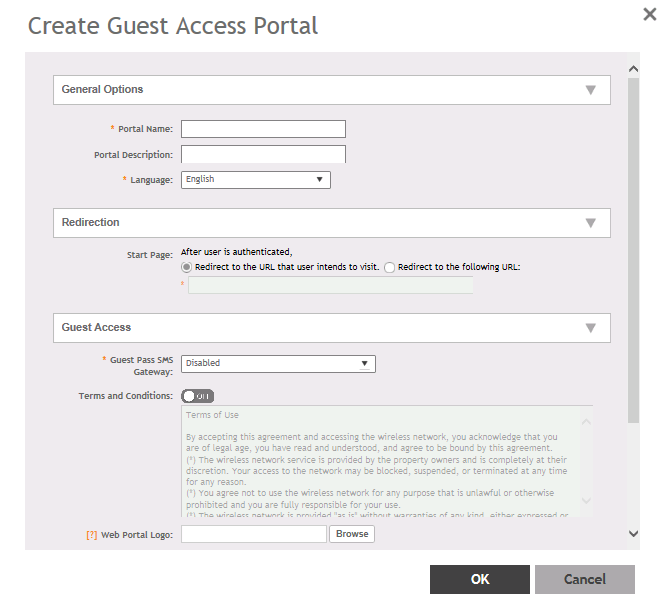Toggle the Terms and Conditions switch
Screen dimensions: 668x616
[197, 396]
